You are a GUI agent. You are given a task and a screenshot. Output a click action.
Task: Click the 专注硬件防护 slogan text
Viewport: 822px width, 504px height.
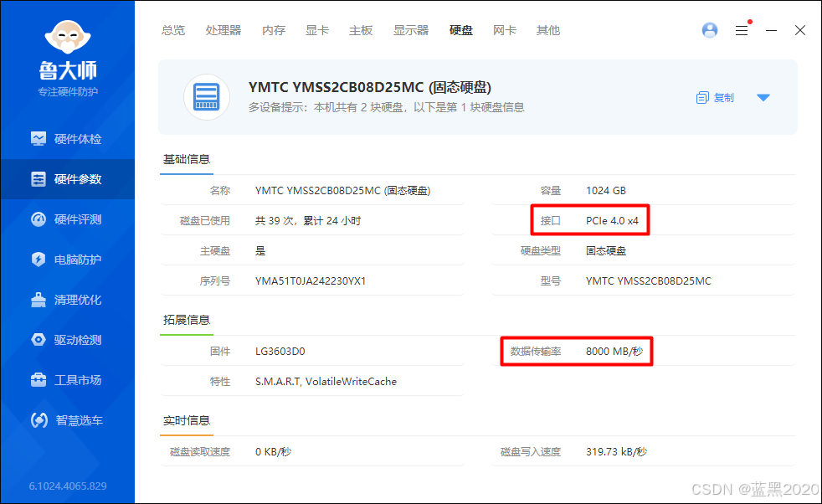click(68, 92)
